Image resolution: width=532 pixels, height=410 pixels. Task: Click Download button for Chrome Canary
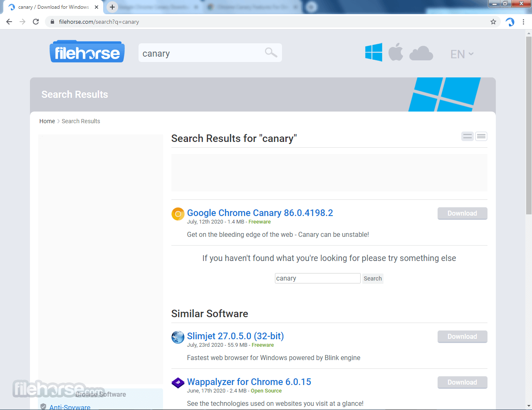pyautogui.click(x=462, y=214)
